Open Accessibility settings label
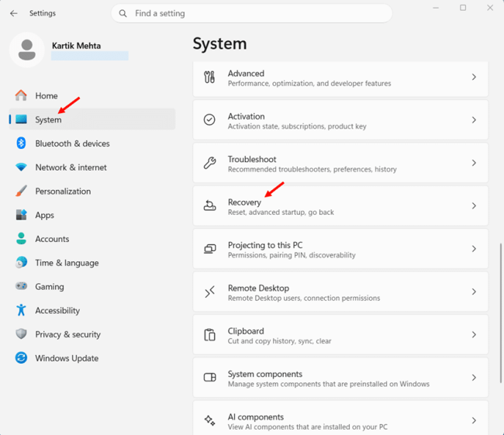 [x=57, y=310]
